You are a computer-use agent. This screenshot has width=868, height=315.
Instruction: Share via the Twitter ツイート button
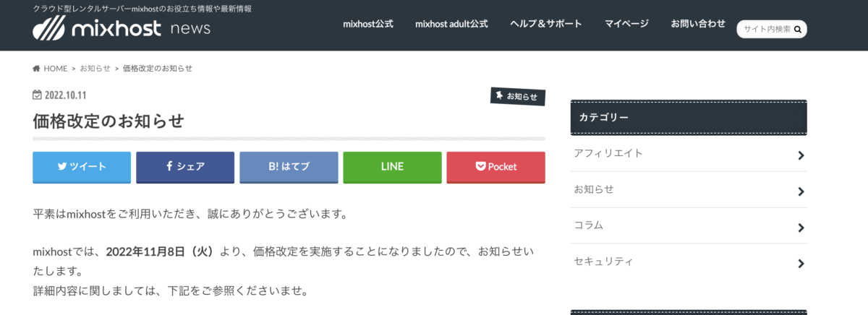[x=82, y=167]
